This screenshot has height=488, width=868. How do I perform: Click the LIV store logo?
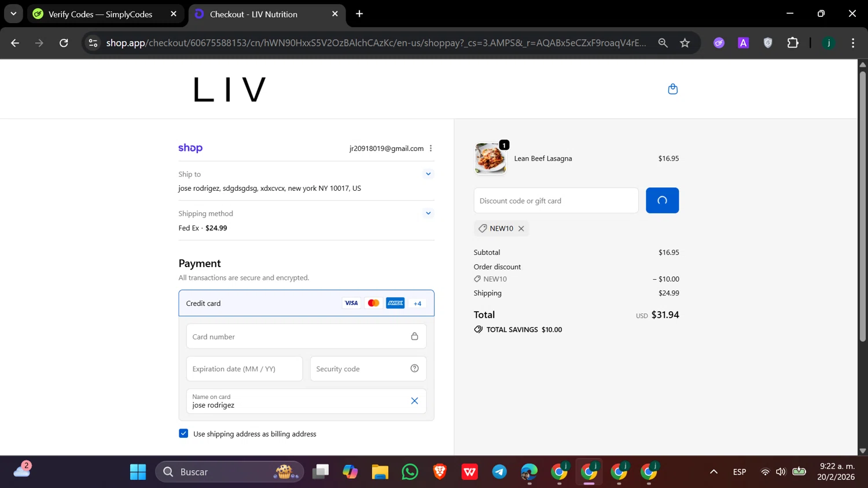point(230,90)
